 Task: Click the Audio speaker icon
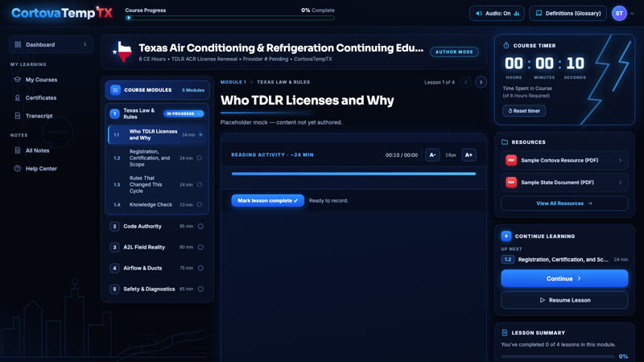(478, 13)
